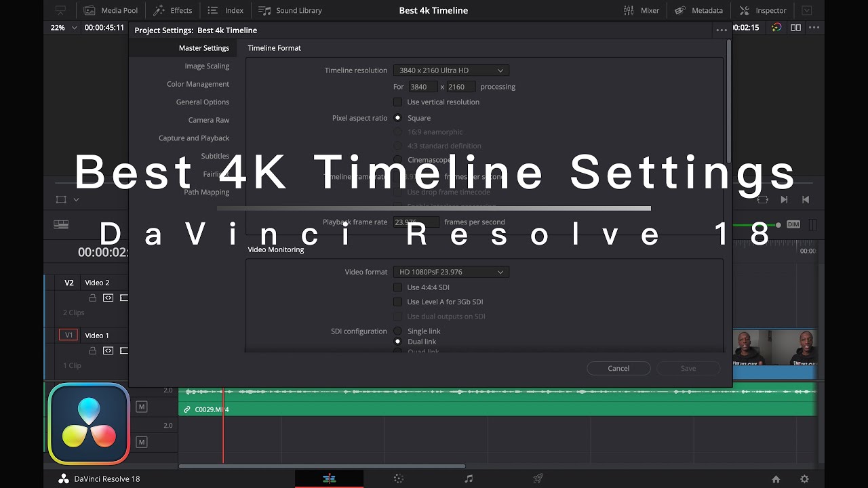The image size is (868, 488).
Task: Expand the top-right panel layout dropdown
Action: (806, 10)
